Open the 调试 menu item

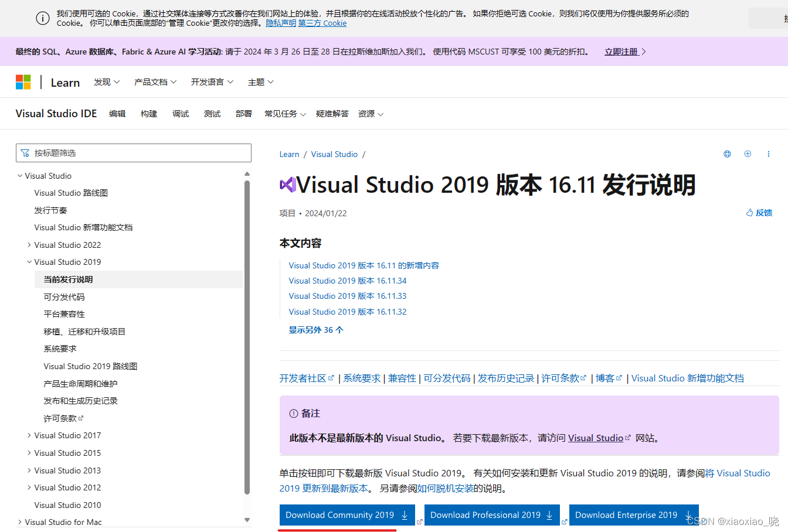point(181,114)
